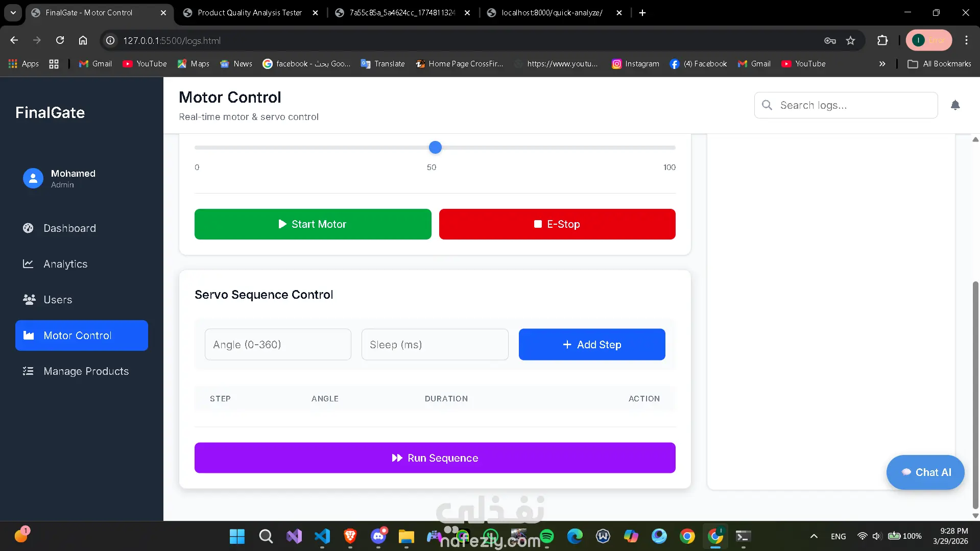
Task: Hit the red E-Stop button
Action: click(x=557, y=224)
